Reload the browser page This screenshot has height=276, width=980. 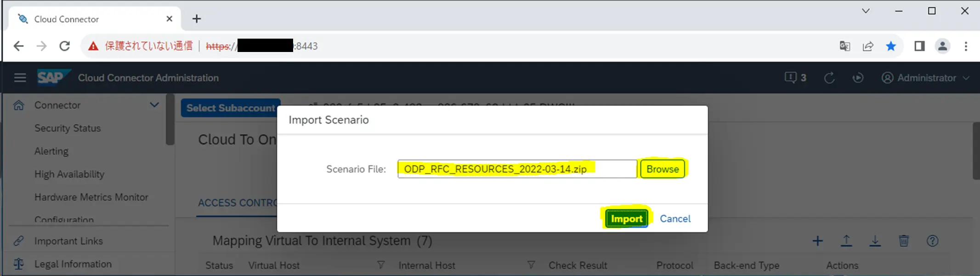click(x=65, y=46)
